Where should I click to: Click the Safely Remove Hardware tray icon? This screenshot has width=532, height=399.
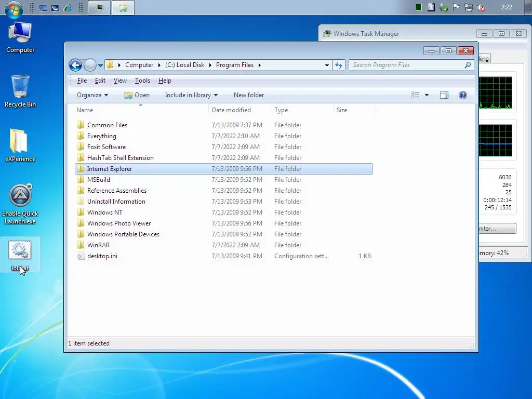tap(444, 7)
